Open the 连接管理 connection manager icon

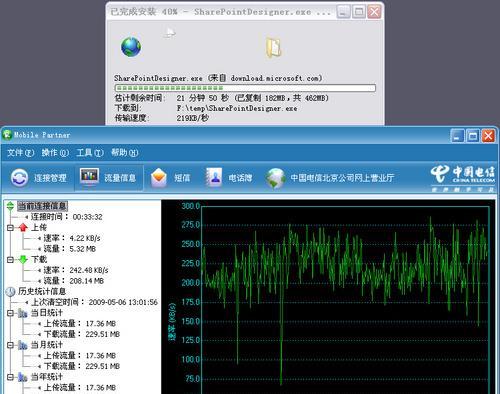[x=19, y=177]
